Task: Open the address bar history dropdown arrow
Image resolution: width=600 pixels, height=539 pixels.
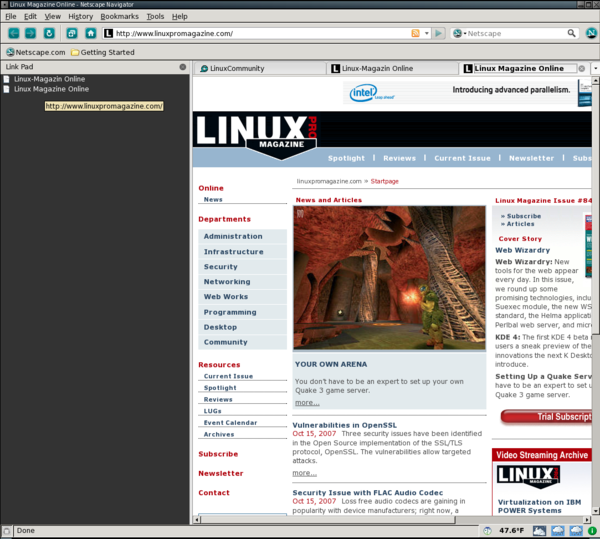Action: [426, 33]
